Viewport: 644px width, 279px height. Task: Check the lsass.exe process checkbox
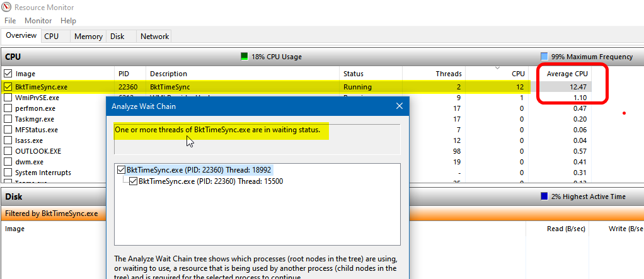pyautogui.click(x=8, y=140)
